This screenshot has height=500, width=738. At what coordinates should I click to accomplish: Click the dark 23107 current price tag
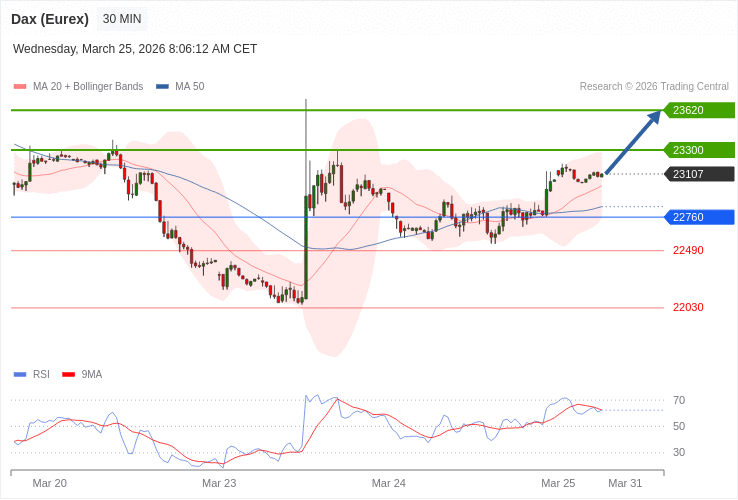coord(700,174)
